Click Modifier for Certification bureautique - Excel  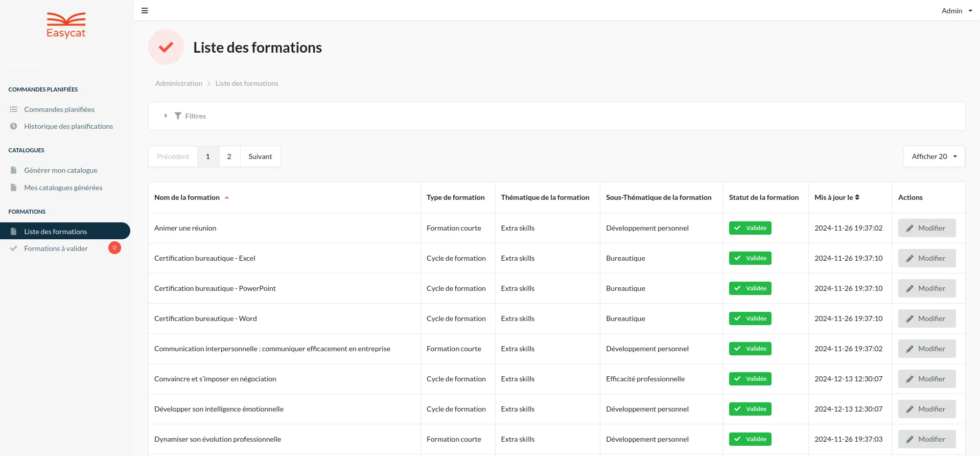(x=927, y=258)
